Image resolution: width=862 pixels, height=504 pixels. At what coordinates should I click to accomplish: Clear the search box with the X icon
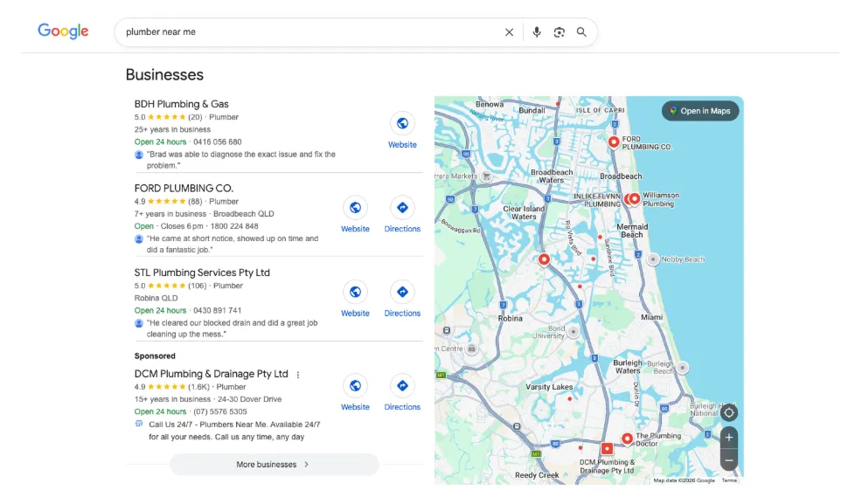click(509, 32)
